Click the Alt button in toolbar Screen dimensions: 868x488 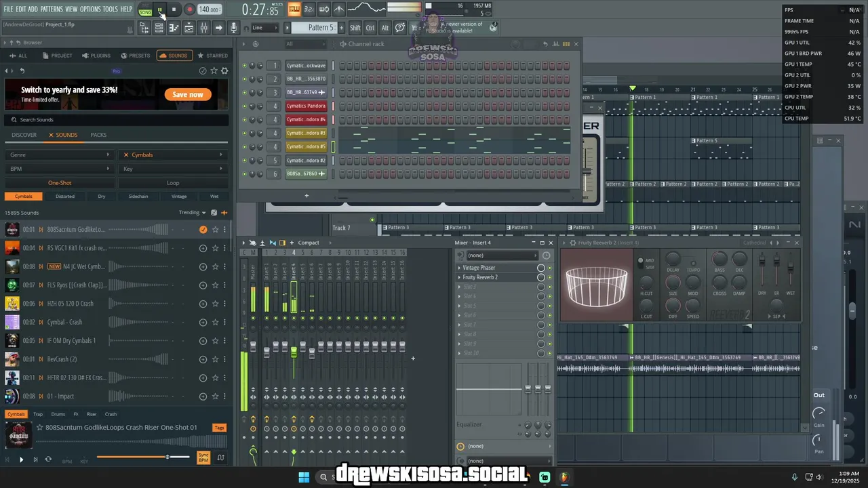385,28
